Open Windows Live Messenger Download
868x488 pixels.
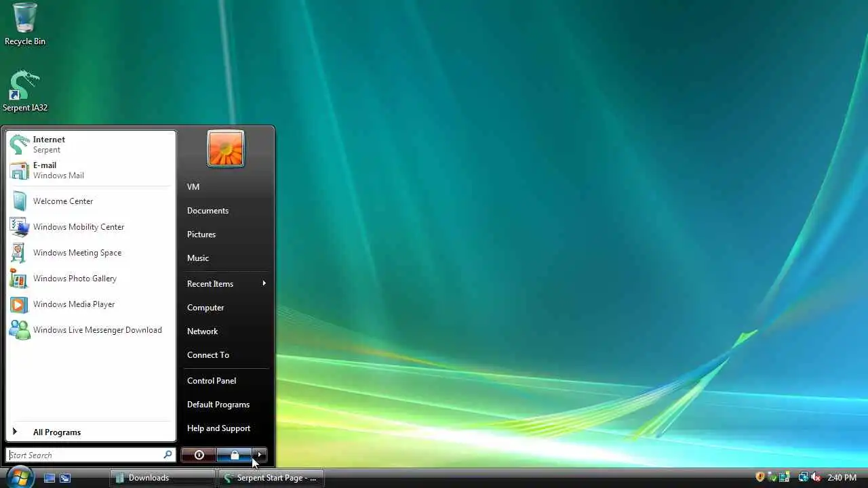pos(91,330)
